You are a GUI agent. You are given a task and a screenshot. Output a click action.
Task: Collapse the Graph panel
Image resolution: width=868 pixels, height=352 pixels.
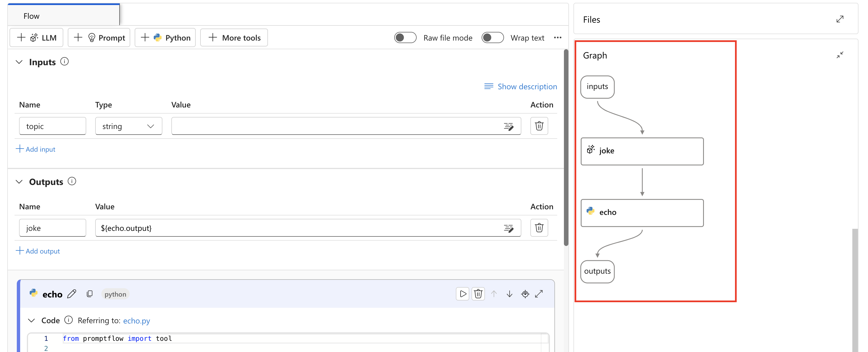[840, 55]
